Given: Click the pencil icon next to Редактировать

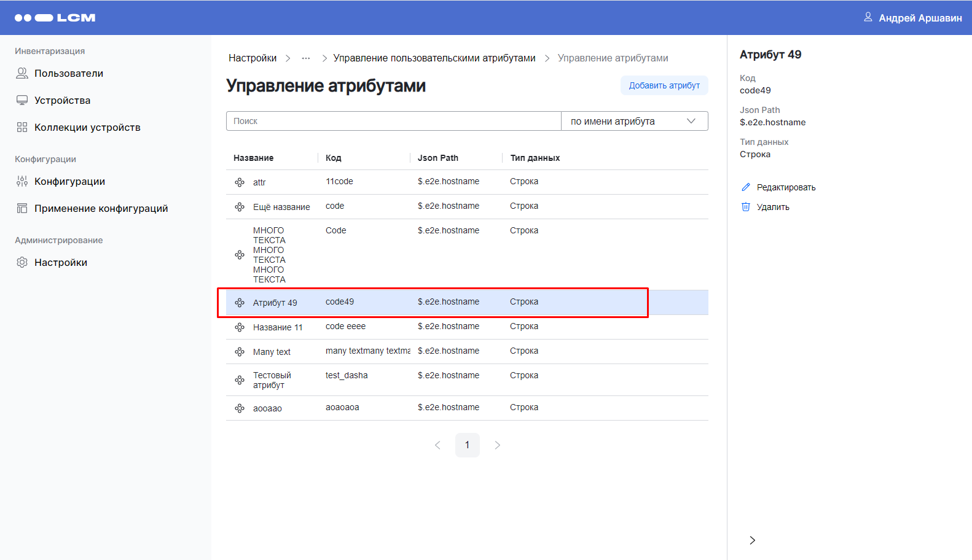Looking at the screenshot, I should click(x=746, y=187).
